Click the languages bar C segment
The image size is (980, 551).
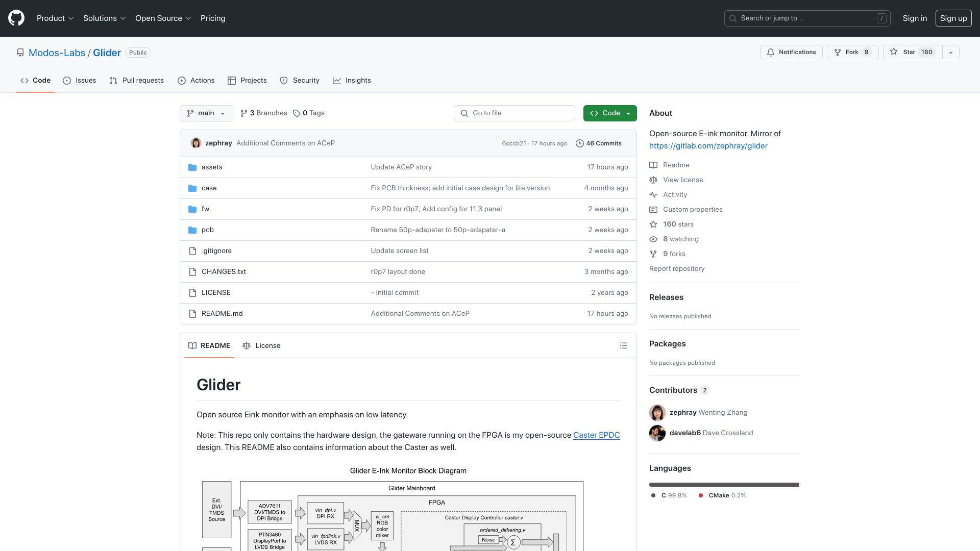point(724,485)
